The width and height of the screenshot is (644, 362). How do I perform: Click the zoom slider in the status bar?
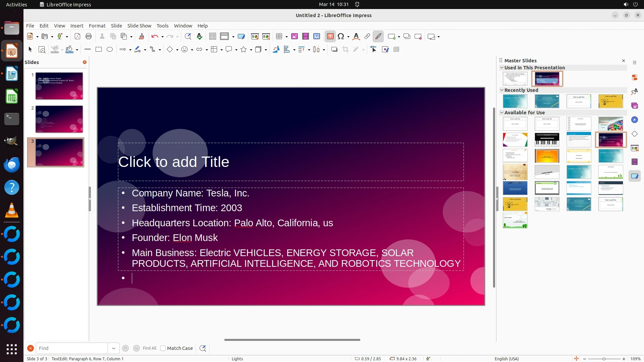[x=604, y=359]
